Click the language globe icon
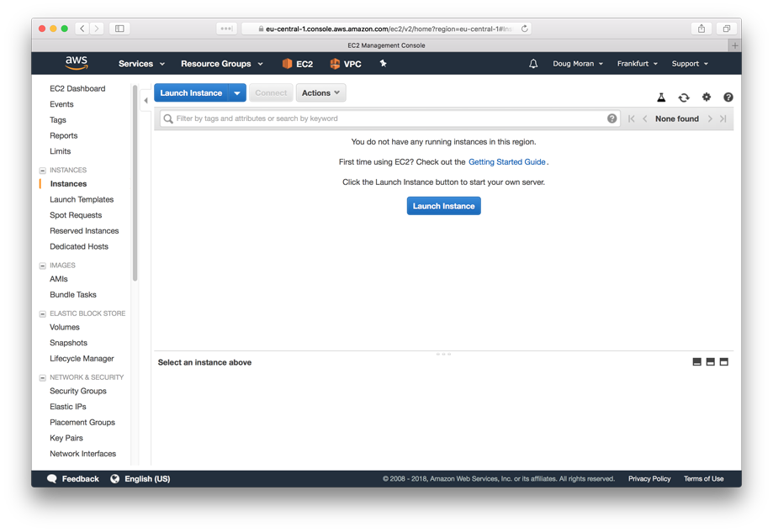The image size is (773, 532). (x=115, y=478)
